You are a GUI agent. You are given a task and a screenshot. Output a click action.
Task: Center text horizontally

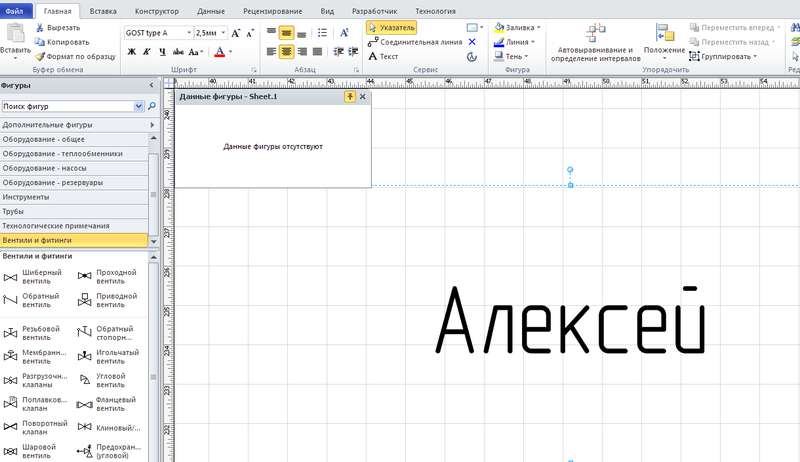[286, 52]
